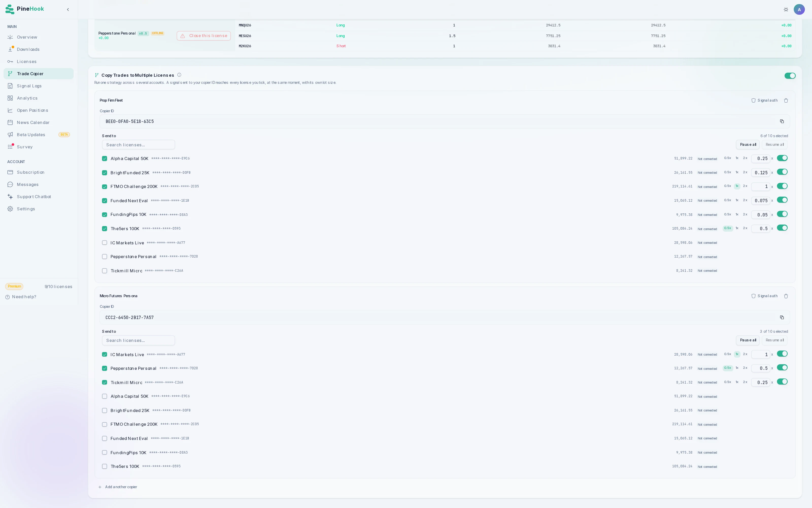The width and height of the screenshot is (812, 508).
Task: Open Signal auth for Prop Firm Fleet
Action: (x=764, y=101)
